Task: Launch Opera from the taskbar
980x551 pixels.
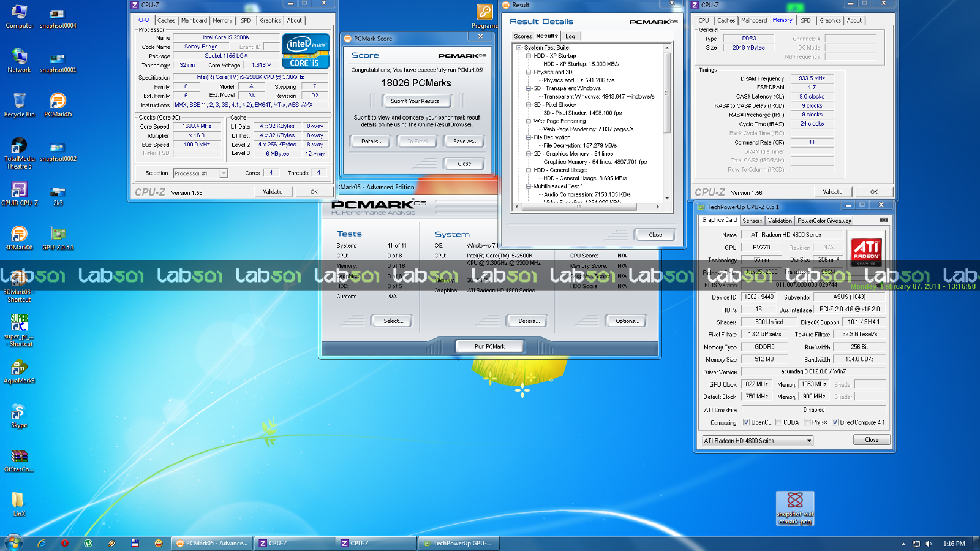Action: click(64, 543)
